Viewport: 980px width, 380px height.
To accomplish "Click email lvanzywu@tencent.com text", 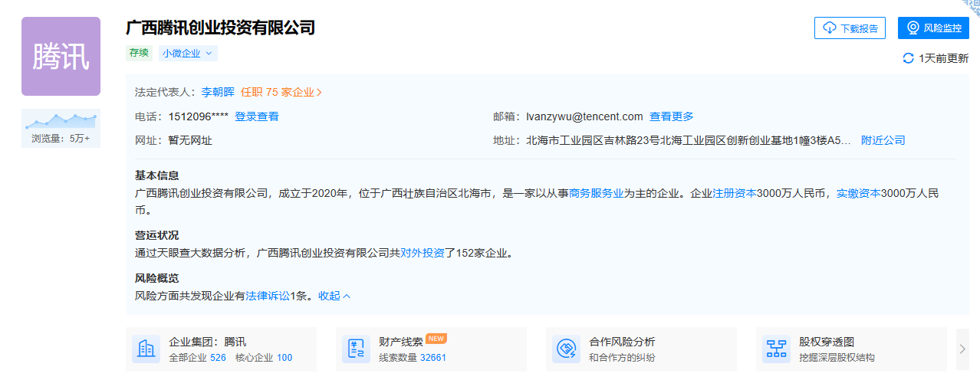I will tap(584, 116).
